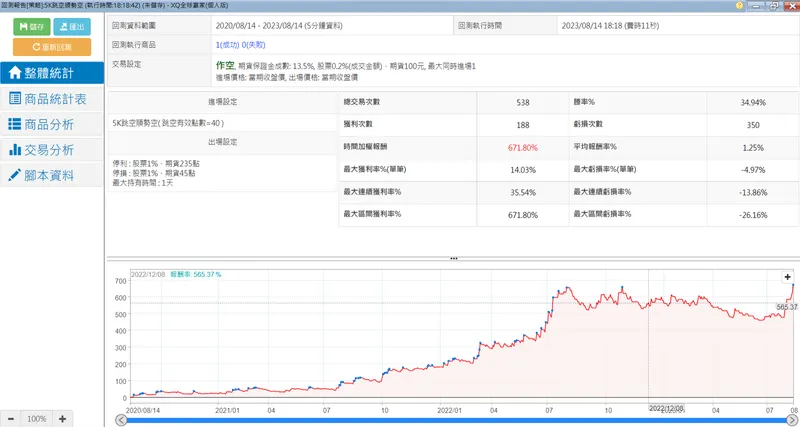This screenshot has width=800, height=427.
Task: Switch to the 商品分析 tab
Action: tap(52, 124)
